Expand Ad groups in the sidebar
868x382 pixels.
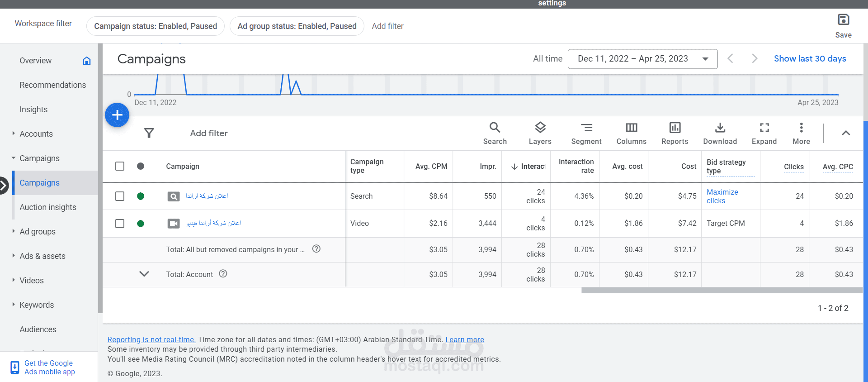pyautogui.click(x=14, y=231)
